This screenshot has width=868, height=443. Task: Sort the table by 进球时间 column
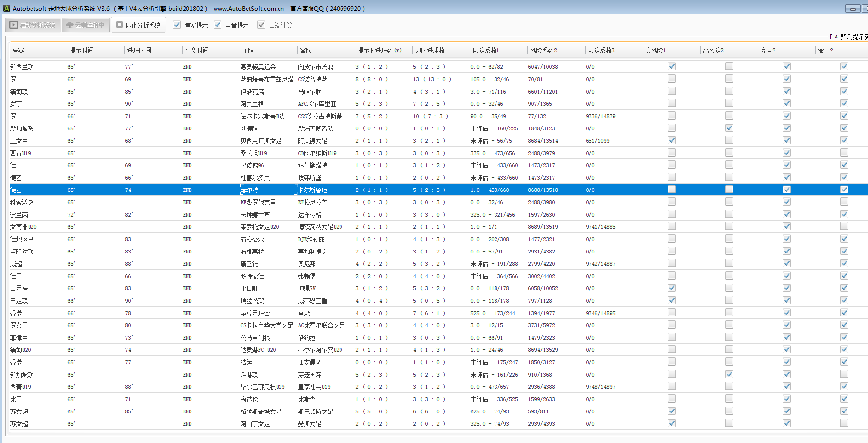(139, 50)
